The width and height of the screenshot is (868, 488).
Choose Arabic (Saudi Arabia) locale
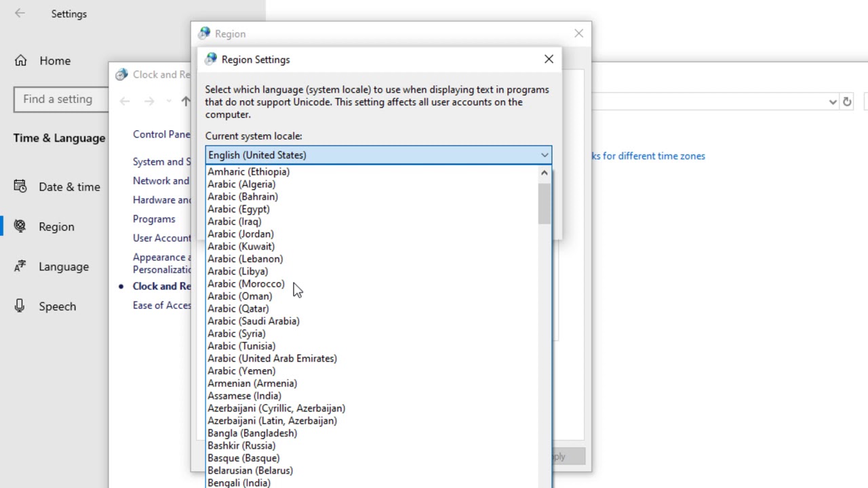point(372,321)
